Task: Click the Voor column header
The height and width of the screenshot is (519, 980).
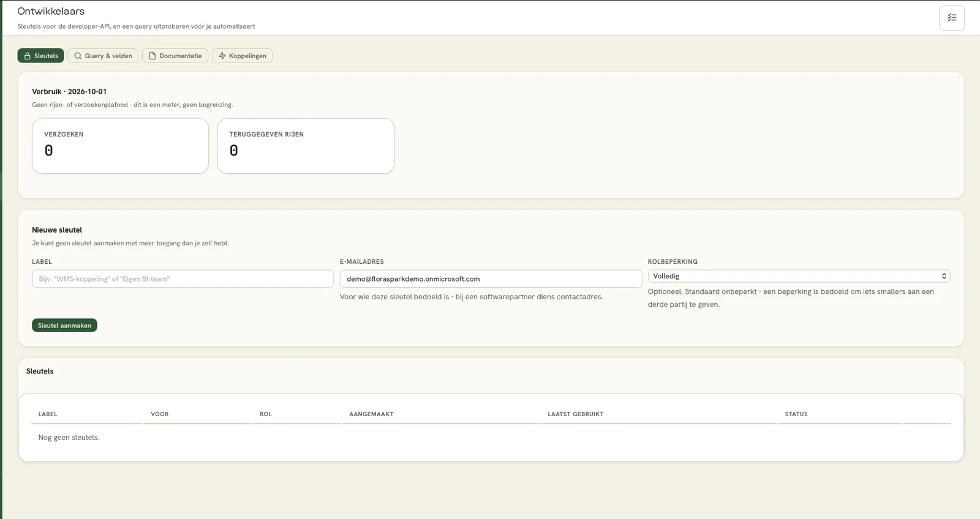Action: pos(160,414)
